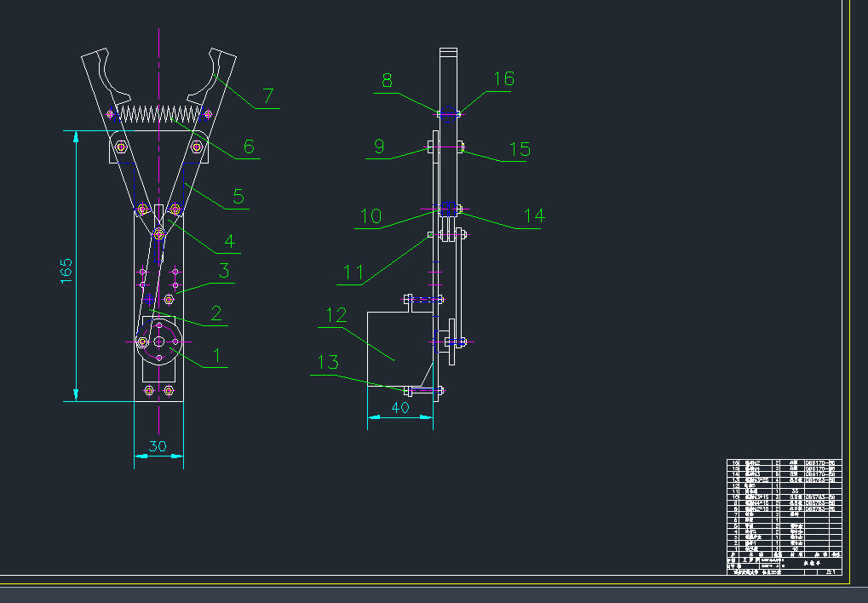Select the part callout number 6
This screenshot has width=868, height=603.
coord(249,146)
